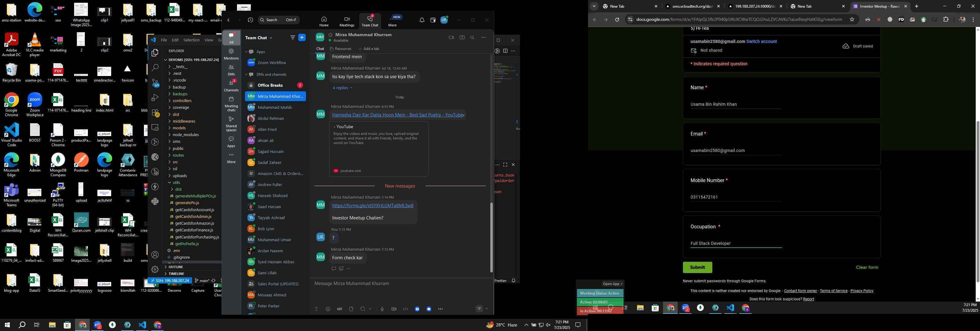
Task: Click Zoom icon in Windows taskbar
Action: tap(97, 325)
